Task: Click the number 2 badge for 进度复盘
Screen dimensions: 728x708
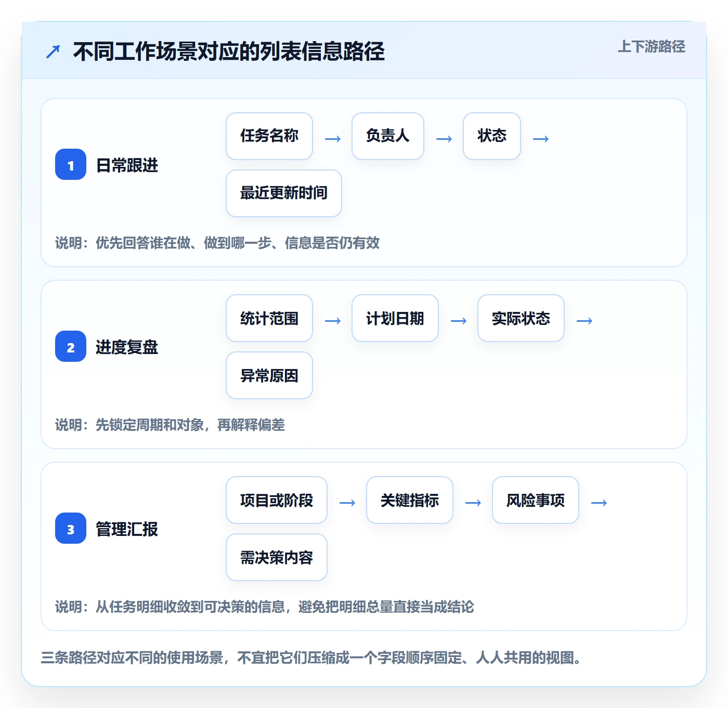Action: point(71,346)
